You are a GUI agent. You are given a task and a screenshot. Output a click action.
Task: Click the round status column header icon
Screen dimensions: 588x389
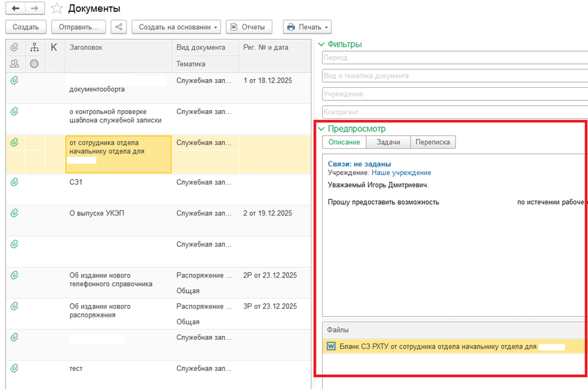(x=35, y=63)
